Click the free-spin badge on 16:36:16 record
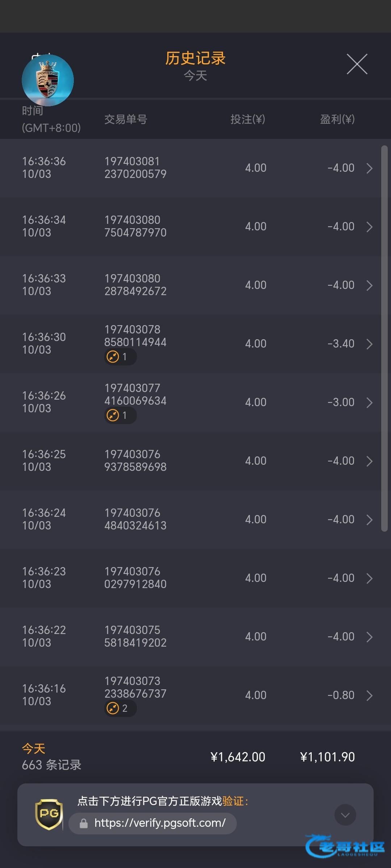This screenshot has width=391, height=868. (120, 708)
